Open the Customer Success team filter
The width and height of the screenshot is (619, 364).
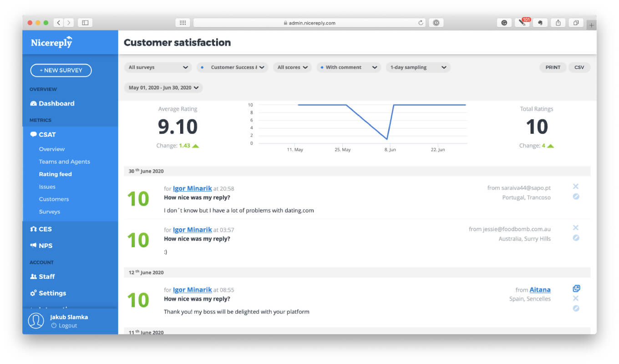tap(232, 67)
